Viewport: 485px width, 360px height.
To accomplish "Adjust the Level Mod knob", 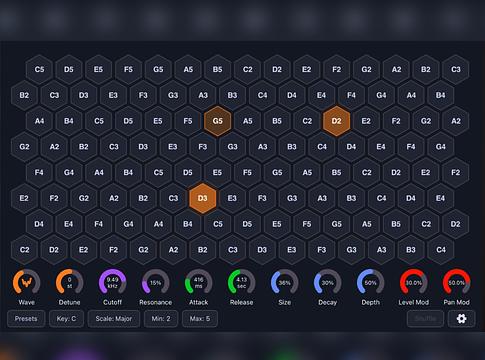I will tap(413, 283).
